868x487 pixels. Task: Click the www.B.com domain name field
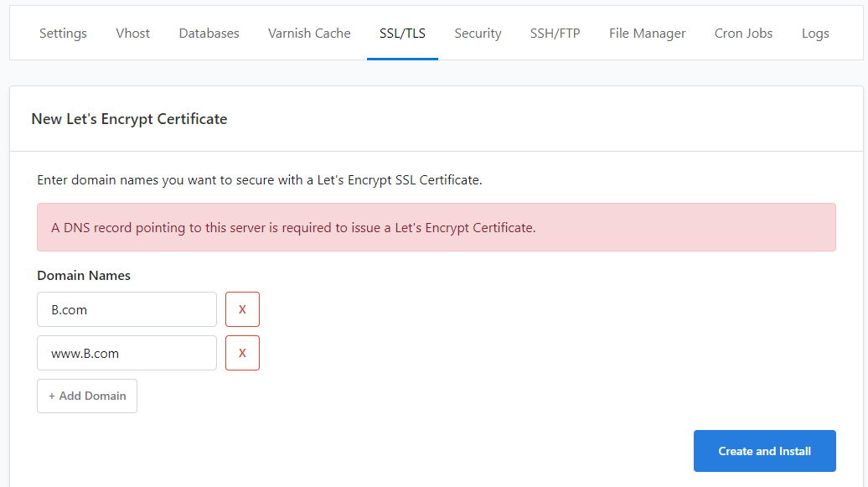coord(127,353)
